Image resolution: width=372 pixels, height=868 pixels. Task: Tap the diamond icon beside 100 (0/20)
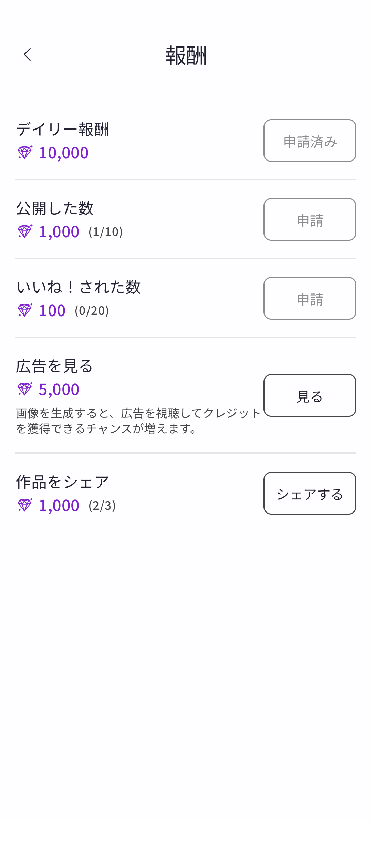tap(25, 310)
